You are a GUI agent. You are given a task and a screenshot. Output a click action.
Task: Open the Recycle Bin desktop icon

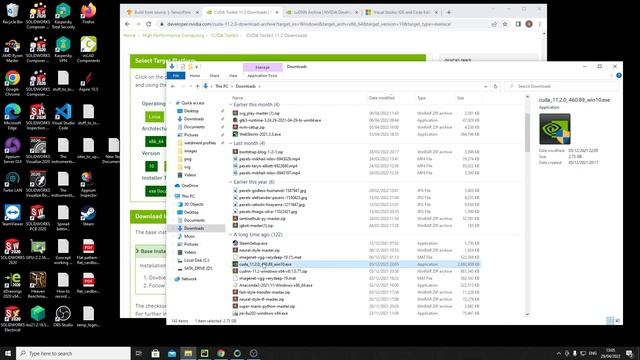tap(12, 13)
